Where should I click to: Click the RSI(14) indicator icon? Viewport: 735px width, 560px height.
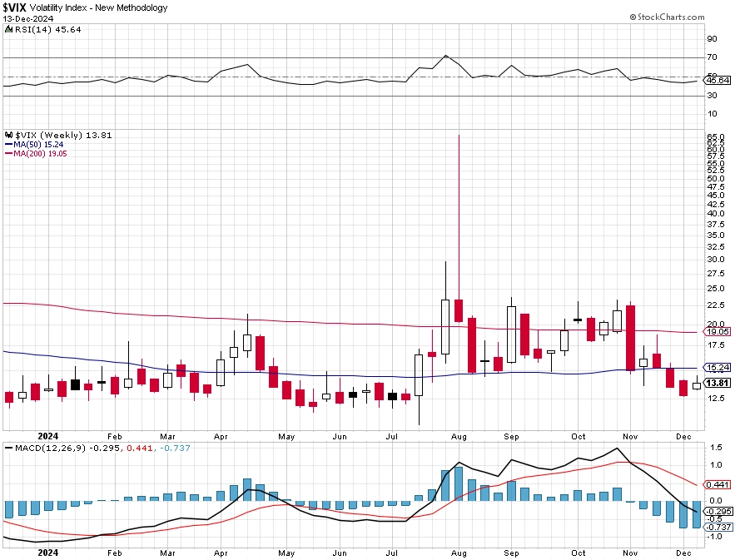pos(8,29)
